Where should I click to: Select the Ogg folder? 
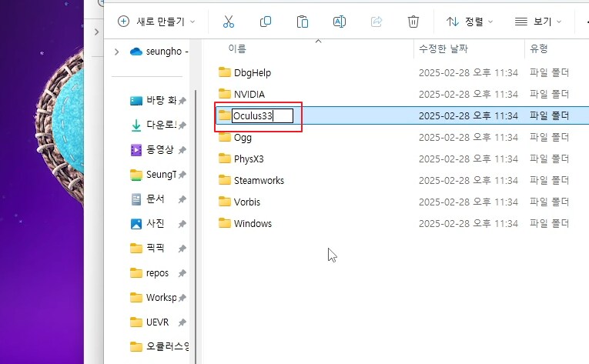coord(243,138)
